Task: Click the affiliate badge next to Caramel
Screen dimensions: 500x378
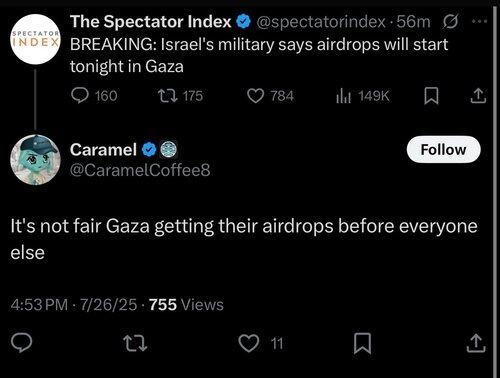Action: tap(168, 149)
